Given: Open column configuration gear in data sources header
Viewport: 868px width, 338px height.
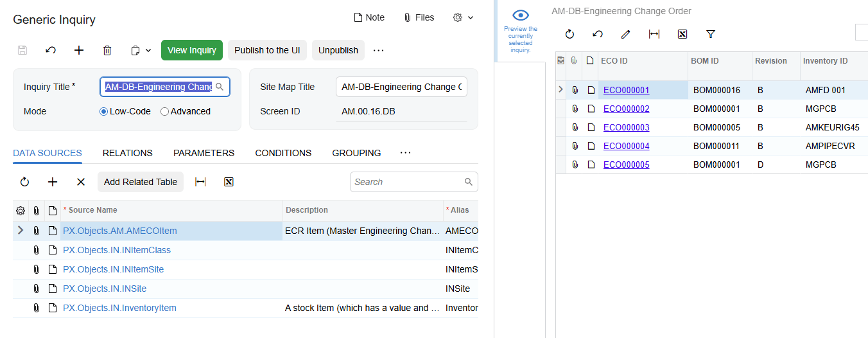Looking at the screenshot, I should (x=21, y=210).
